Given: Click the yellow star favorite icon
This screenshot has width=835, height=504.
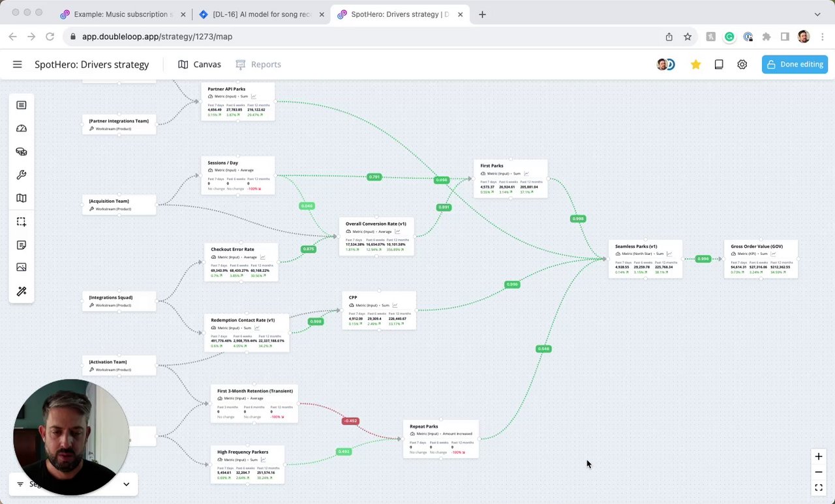Looking at the screenshot, I should [696, 65].
